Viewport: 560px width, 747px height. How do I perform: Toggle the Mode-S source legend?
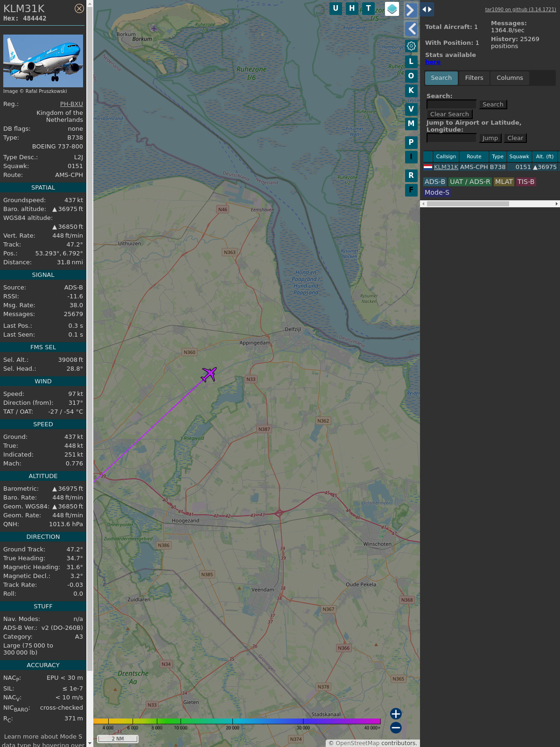point(437,192)
